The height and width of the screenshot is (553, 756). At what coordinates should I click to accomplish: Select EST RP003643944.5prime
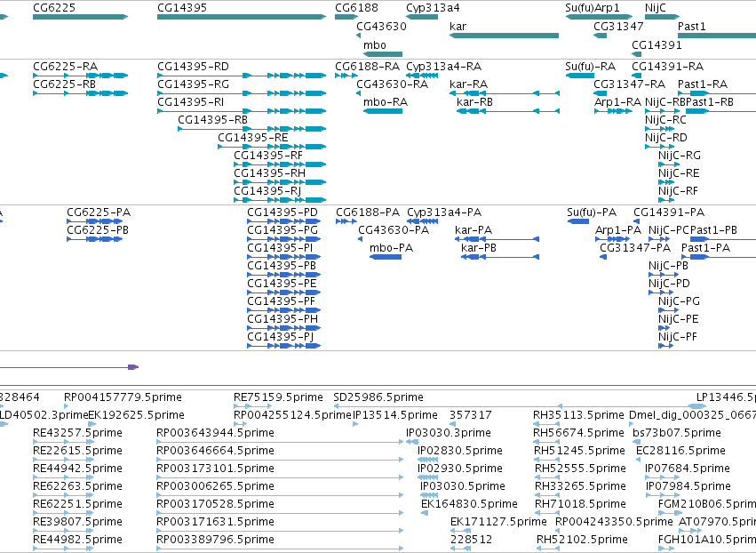coord(215,433)
